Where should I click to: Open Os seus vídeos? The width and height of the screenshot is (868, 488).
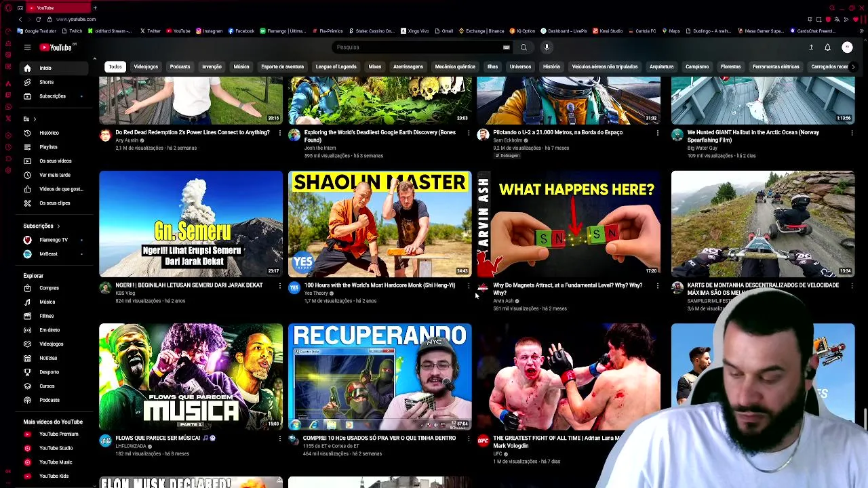point(54,161)
